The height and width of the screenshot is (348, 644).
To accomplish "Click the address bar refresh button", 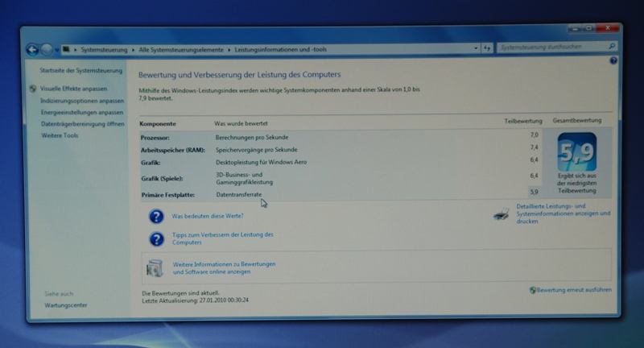I will pos(487,48).
